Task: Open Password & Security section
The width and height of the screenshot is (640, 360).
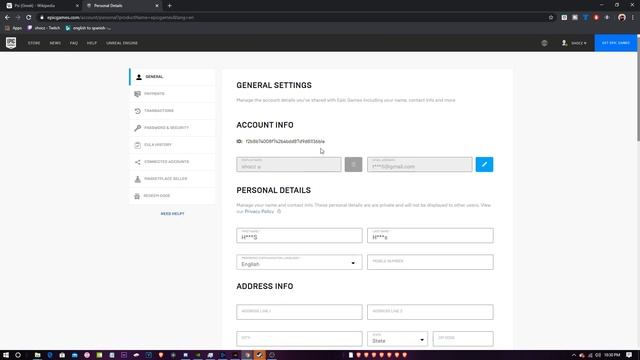Action: tap(172, 128)
